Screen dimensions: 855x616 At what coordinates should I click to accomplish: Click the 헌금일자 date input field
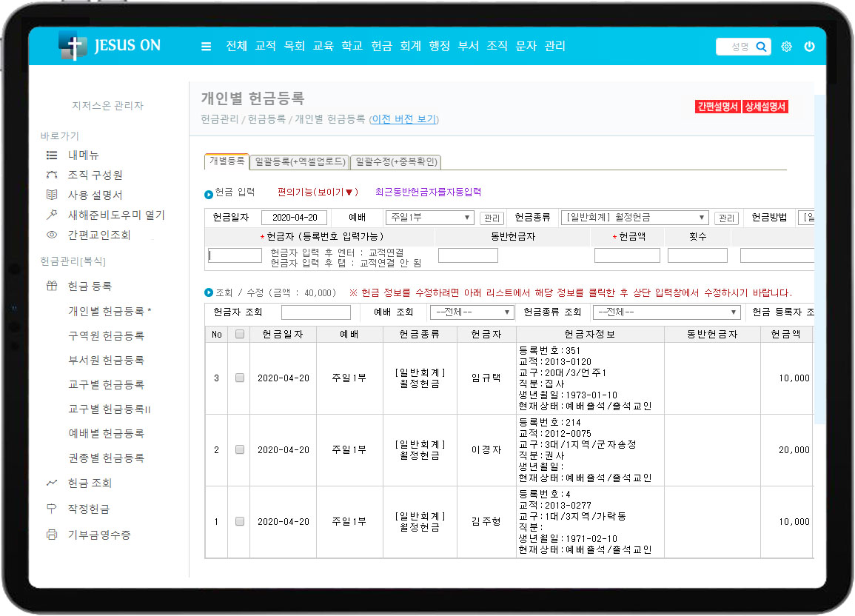[294, 218]
